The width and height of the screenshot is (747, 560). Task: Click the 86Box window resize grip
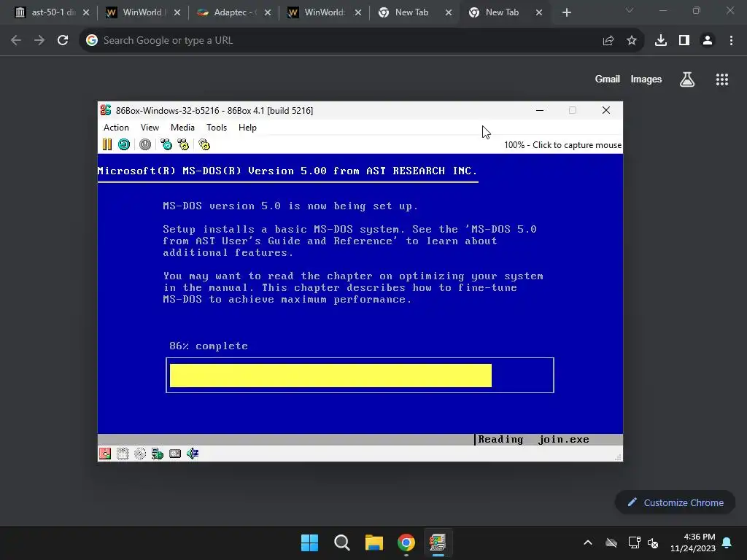618,456
